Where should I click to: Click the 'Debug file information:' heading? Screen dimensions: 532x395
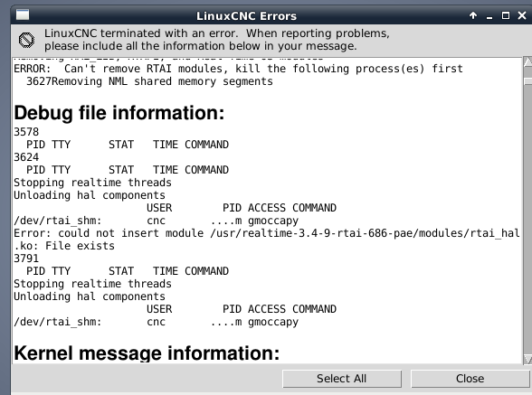(x=119, y=113)
